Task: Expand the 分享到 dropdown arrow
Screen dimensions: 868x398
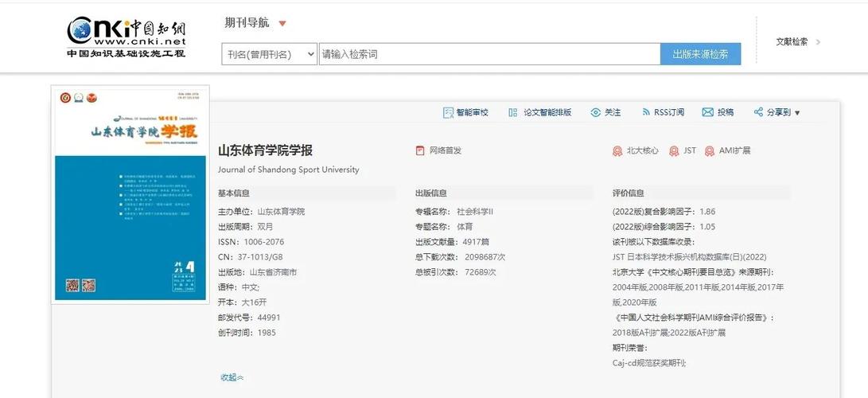Action: 797,113
